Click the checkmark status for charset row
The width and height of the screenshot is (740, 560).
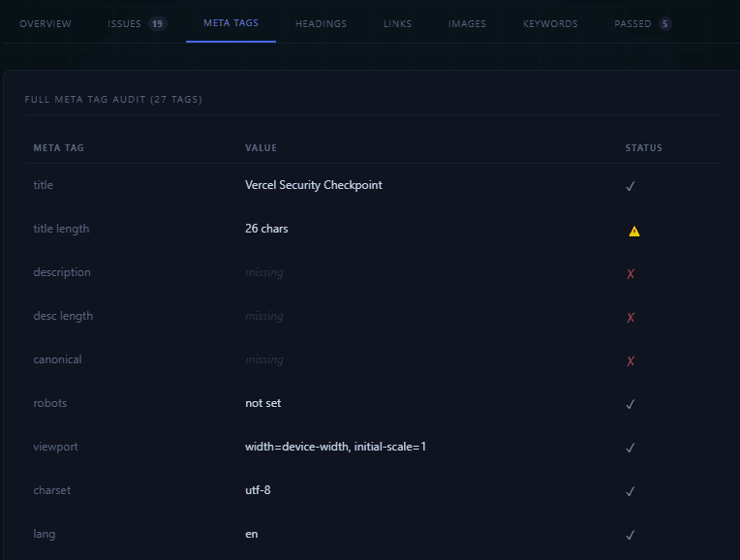(x=631, y=491)
